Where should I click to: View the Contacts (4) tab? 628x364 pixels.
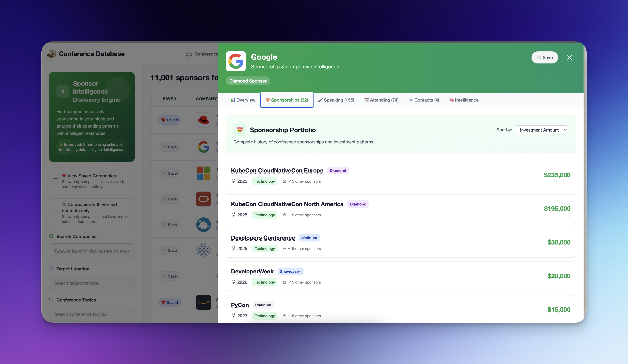tap(424, 100)
